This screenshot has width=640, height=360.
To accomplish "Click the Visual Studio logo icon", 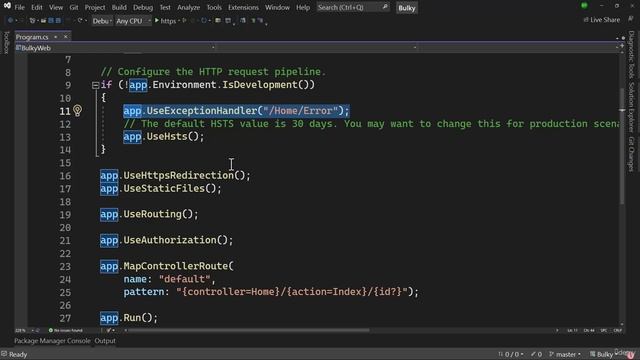I will point(7,6).
